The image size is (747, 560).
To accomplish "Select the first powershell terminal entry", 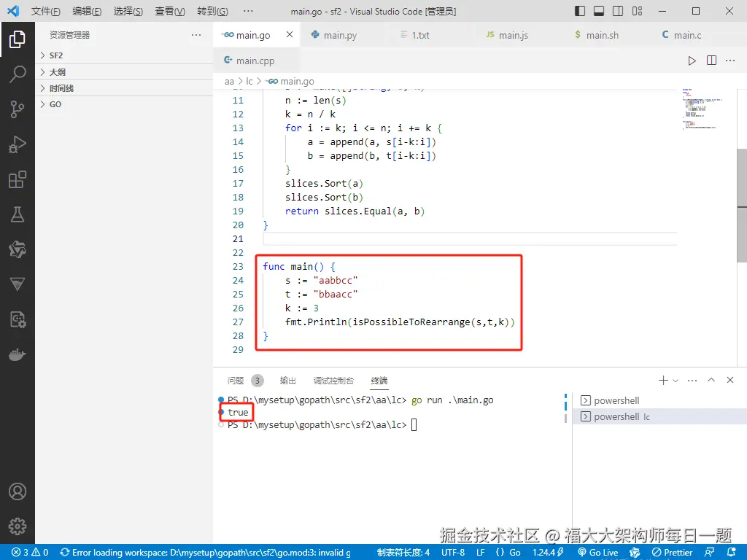I will click(659, 400).
